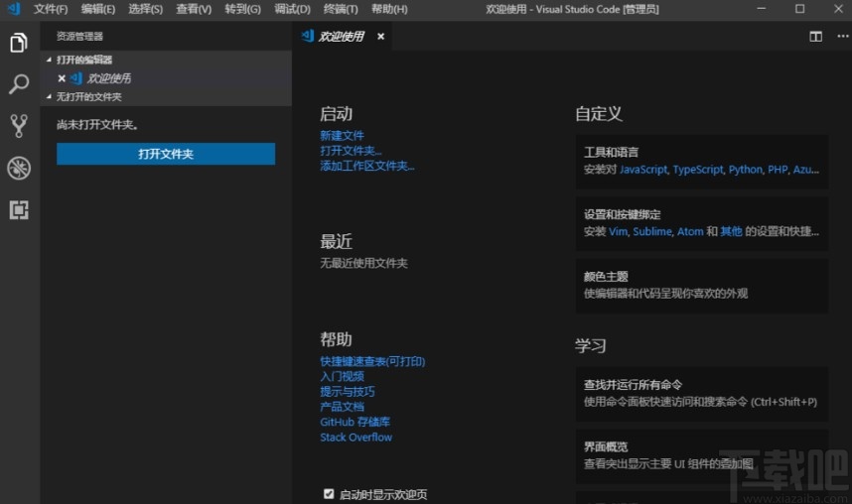The width and height of the screenshot is (852, 504).
Task: Open the 界面概览 card
Action: click(702, 456)
